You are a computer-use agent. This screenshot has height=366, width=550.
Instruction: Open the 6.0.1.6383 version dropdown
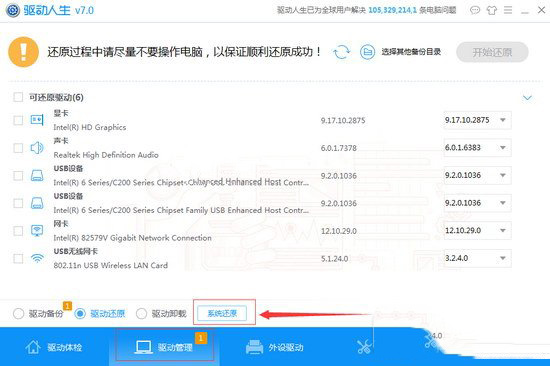click(x=477, y=148)
